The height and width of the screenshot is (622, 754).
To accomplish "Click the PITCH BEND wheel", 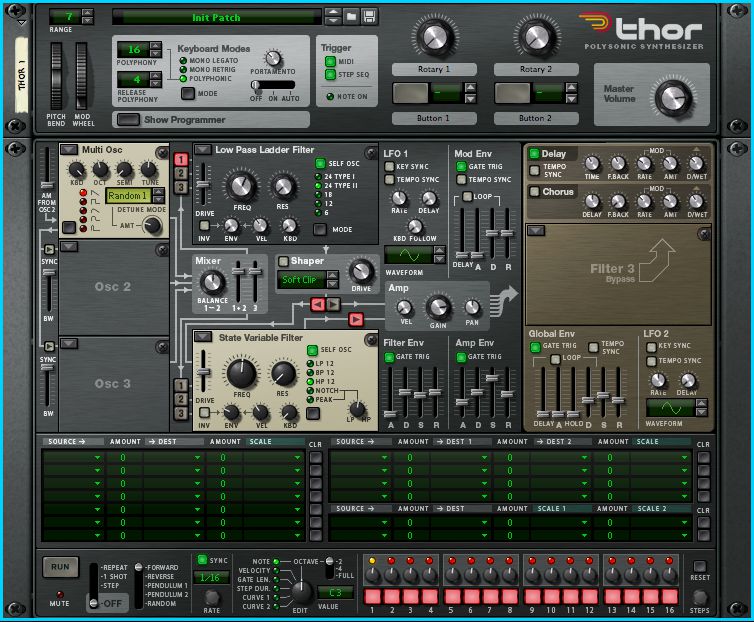I will [56, 76].
